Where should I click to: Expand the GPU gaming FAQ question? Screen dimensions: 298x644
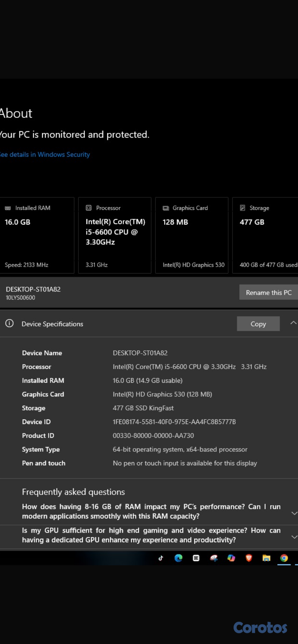coord(294,537)
